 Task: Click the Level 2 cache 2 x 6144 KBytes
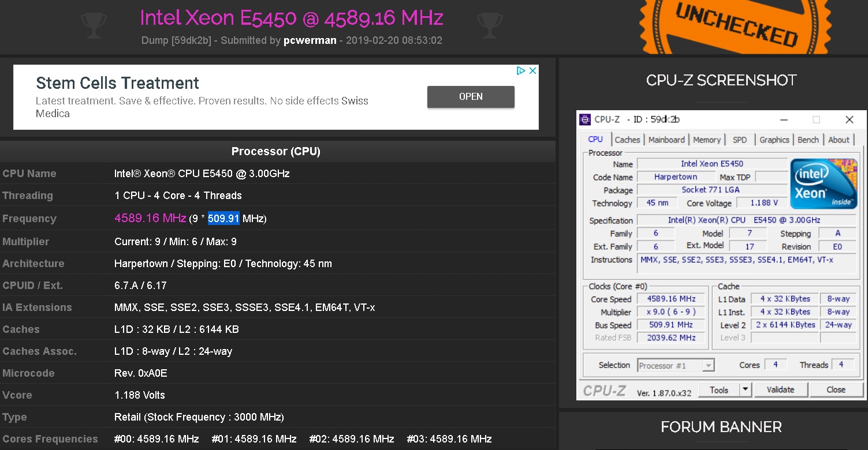point(784,325)
